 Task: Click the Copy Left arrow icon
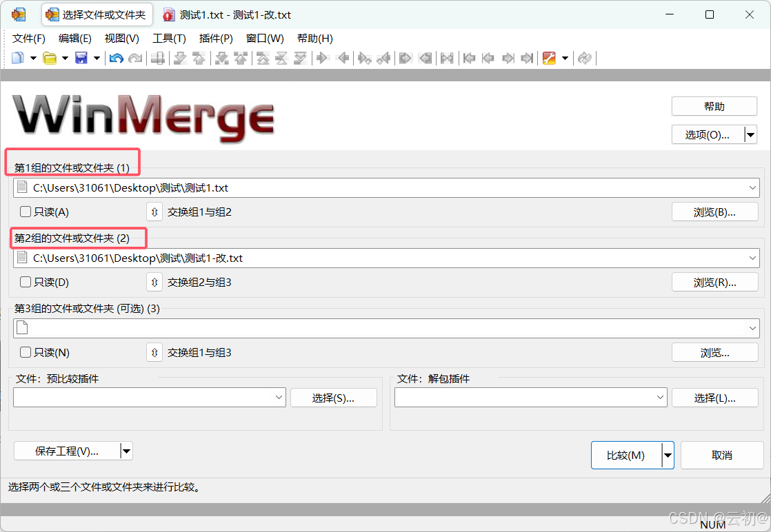[343, 58]
